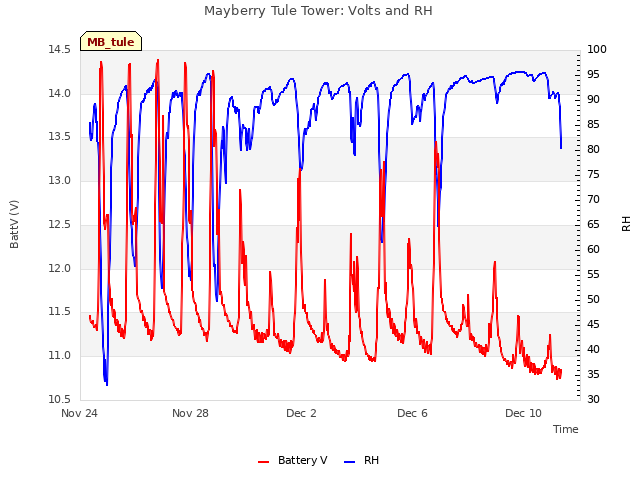Viewport: 640px width, 480px height.
Task: Click the 75 RH tick label
Action: tap(593, 175)
